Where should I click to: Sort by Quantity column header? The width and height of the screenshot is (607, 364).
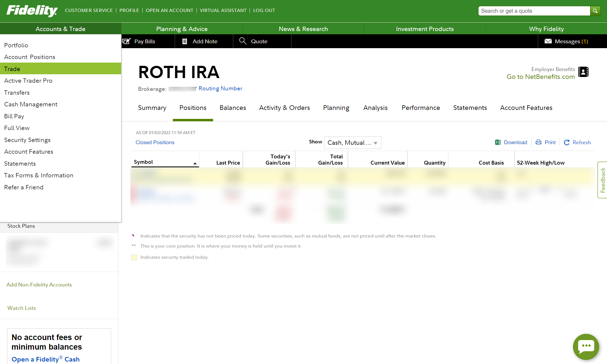click(434, 163)
